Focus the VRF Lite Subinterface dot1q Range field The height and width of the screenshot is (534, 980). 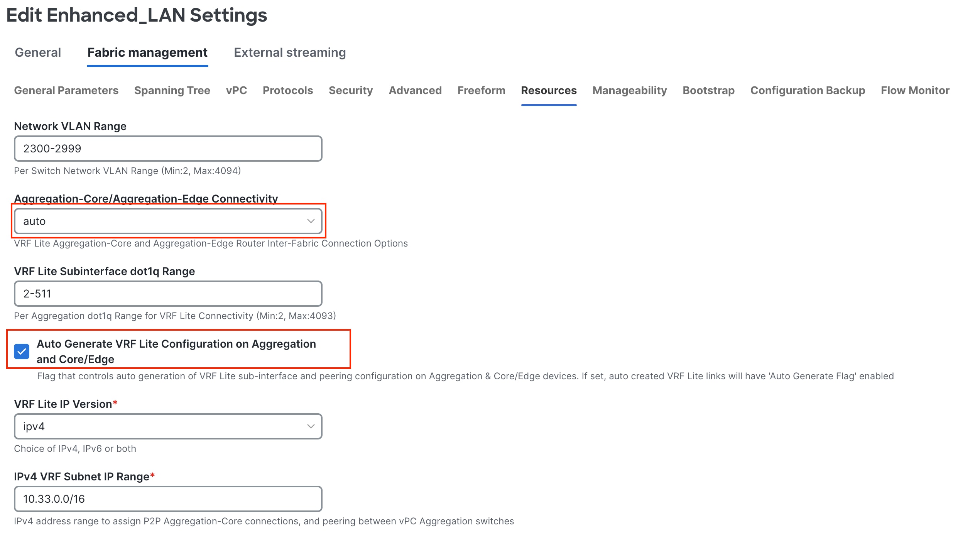(x=168, y=294)
